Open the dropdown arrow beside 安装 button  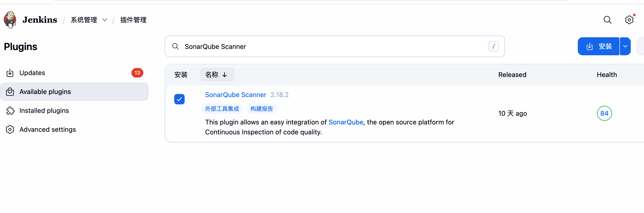625,46
